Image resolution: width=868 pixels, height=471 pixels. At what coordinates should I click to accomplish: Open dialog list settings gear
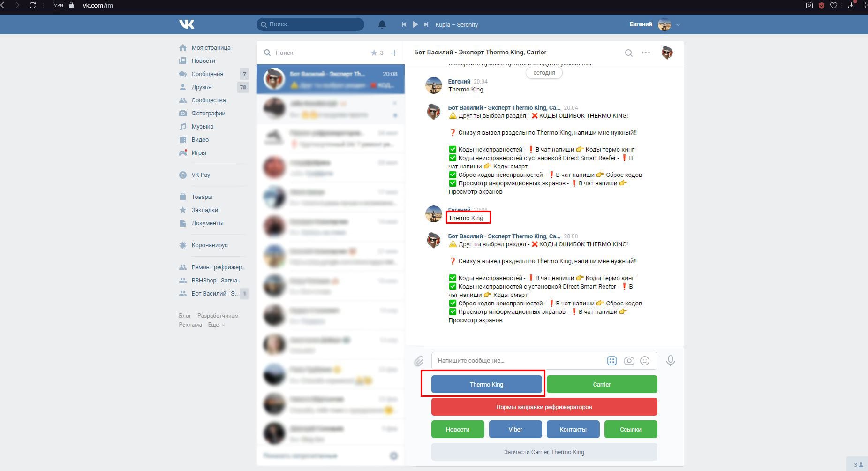click(394, 456)
